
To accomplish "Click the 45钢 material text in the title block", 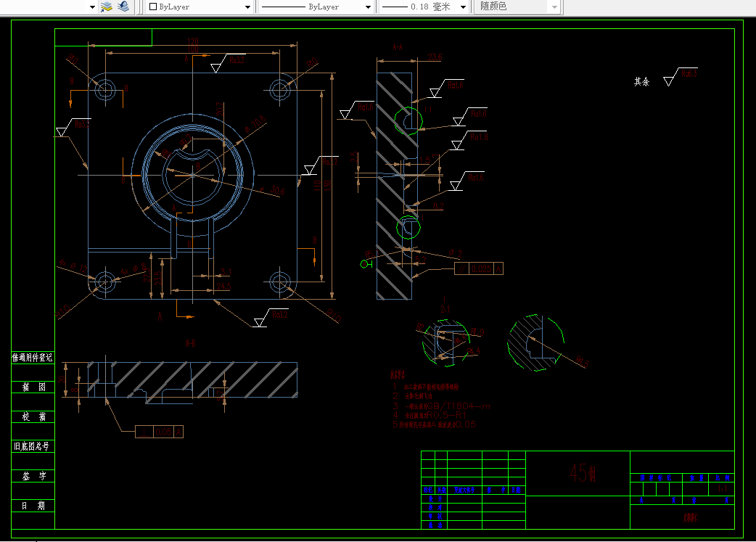I will pos(583,473).
